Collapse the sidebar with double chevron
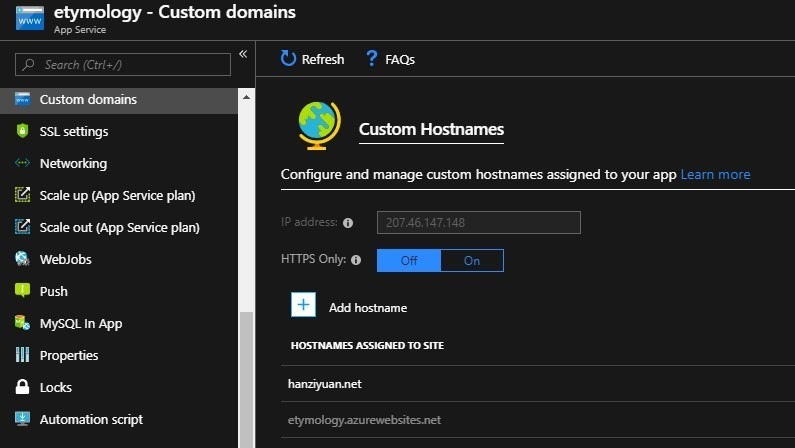The height and width of the screenshot is (448, 795). coord(243,54)
